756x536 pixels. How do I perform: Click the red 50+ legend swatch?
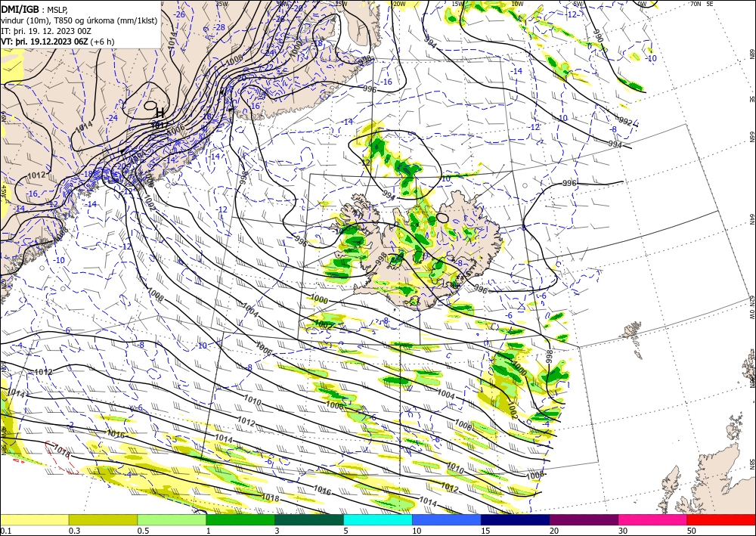[x=721, y=519]
